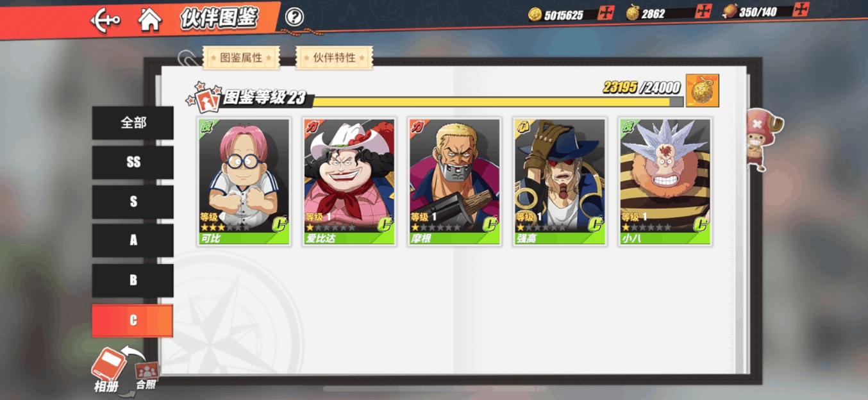
Task: Open the 小八 character card
Action: point(665,181)
